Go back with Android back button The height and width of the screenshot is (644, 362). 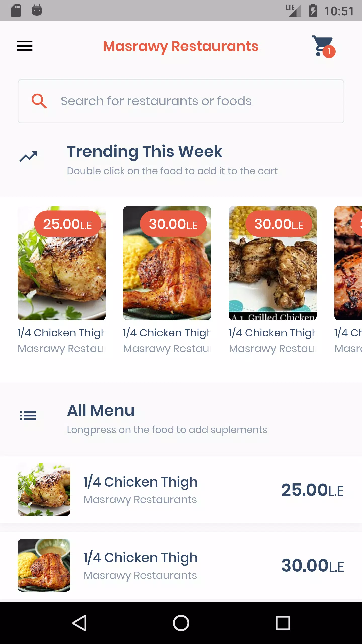pyautogui.click(x=80, y=623)
